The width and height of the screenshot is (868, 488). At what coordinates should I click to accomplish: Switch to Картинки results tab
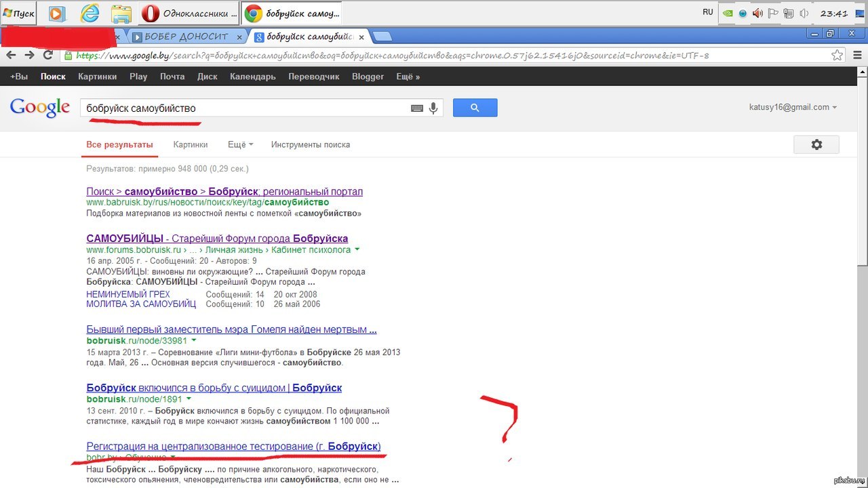tap(191, 144)
